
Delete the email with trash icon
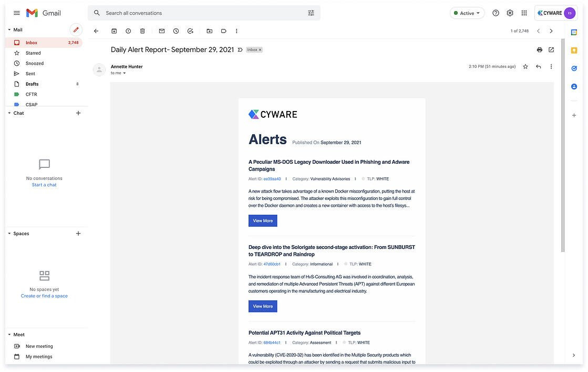click(142, 31)
